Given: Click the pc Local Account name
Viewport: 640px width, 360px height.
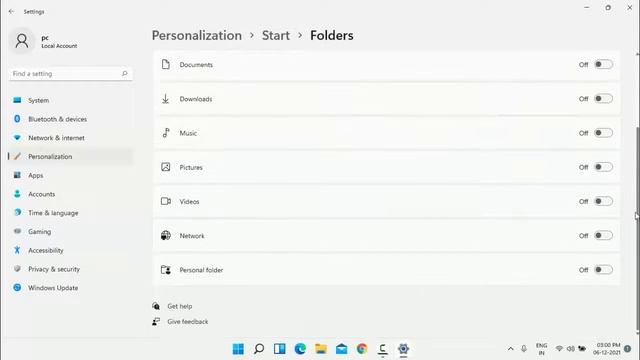Looking at the screenshot, I should click(59, 42).
